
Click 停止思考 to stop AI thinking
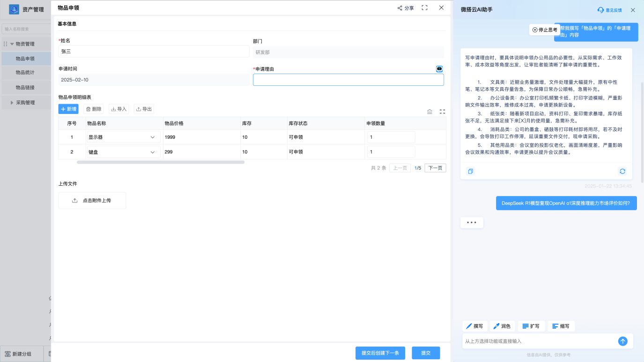point(545,30)
